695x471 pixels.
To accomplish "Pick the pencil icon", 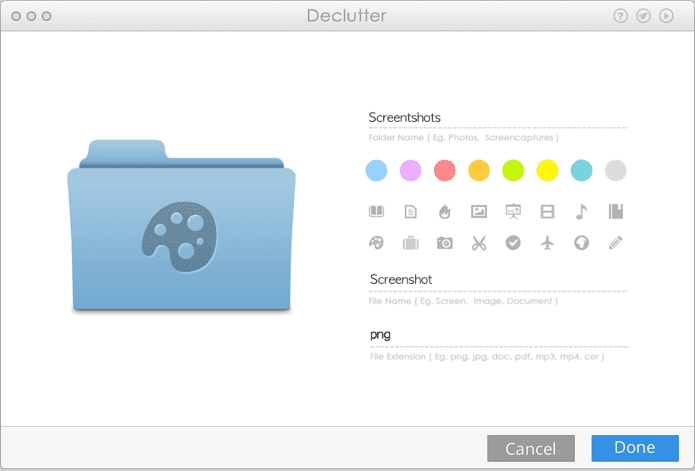I will pos(616,243).
